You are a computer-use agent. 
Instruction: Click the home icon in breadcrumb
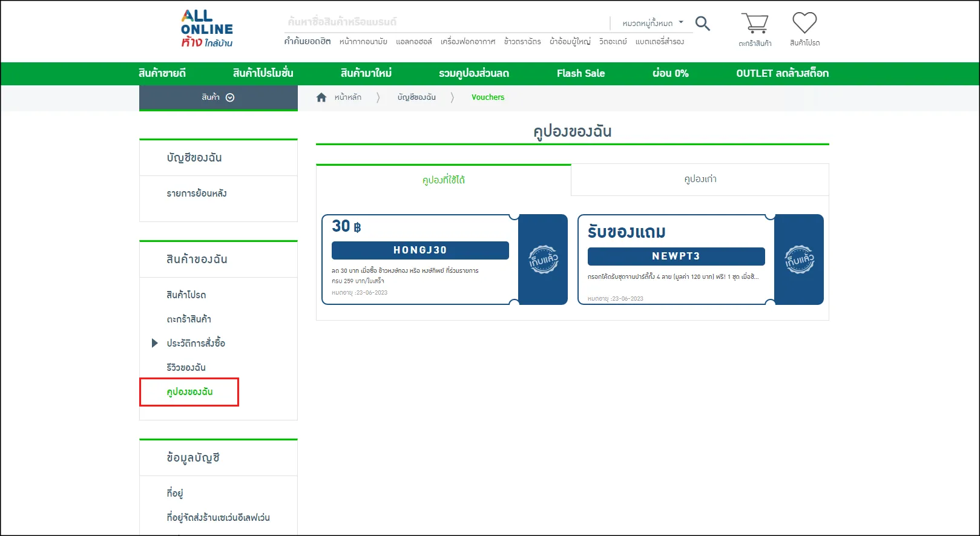click(321, 97)
